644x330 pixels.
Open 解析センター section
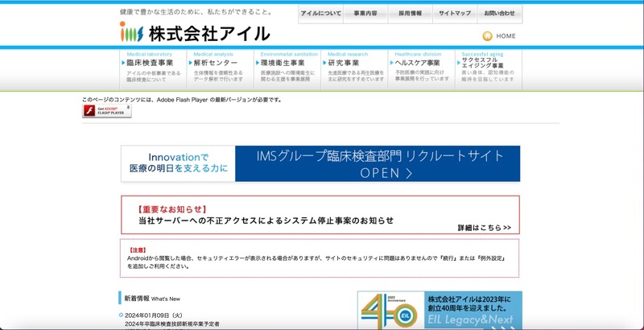(x=217, y=63)
